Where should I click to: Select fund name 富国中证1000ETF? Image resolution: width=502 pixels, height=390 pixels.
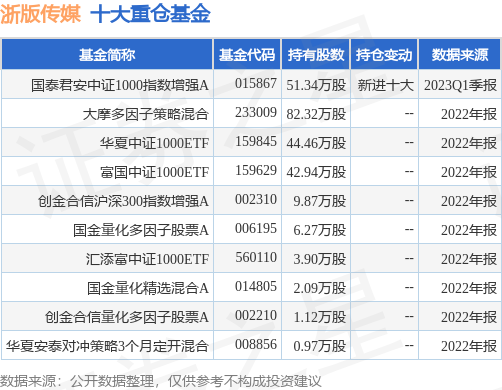tap(154, 172)
